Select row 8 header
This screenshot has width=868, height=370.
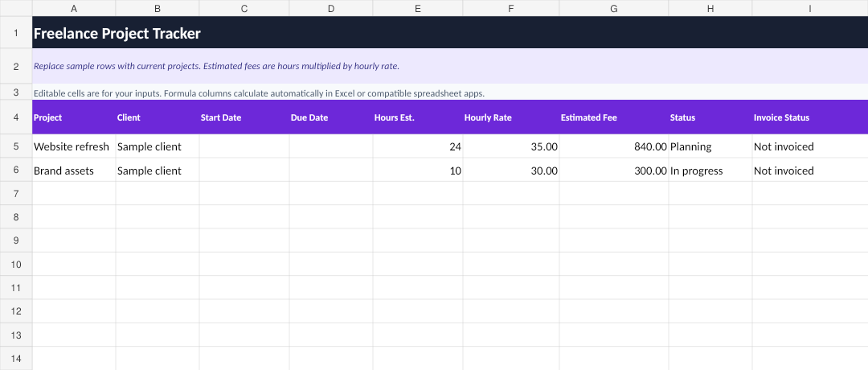(16, 217)
